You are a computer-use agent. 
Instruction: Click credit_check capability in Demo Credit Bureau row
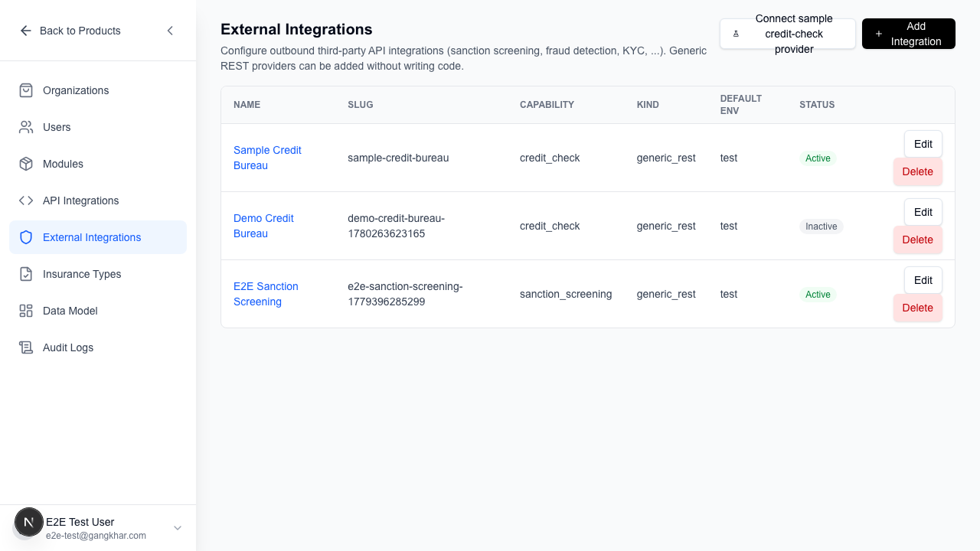[550, 226]
